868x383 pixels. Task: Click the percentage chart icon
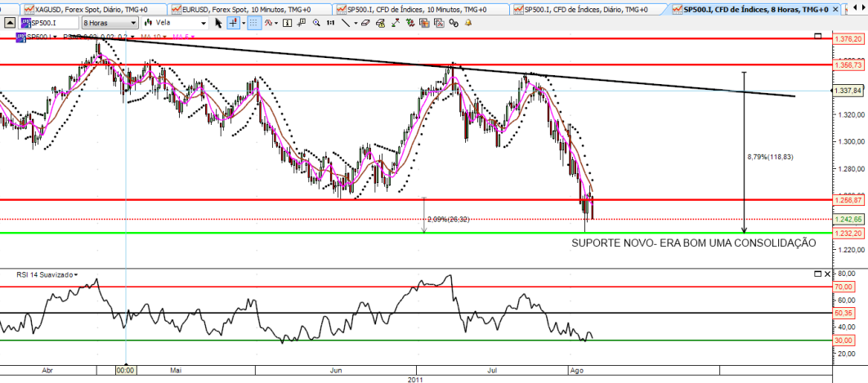pyautogui.click(x=439, y=23)
